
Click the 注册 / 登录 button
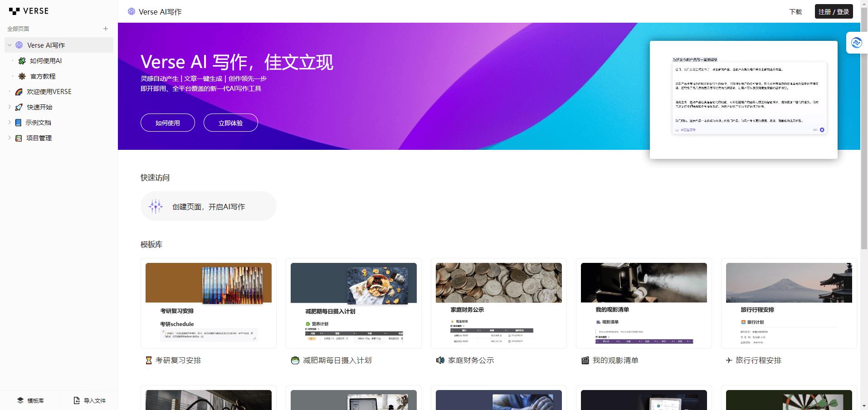pos(834,12)
